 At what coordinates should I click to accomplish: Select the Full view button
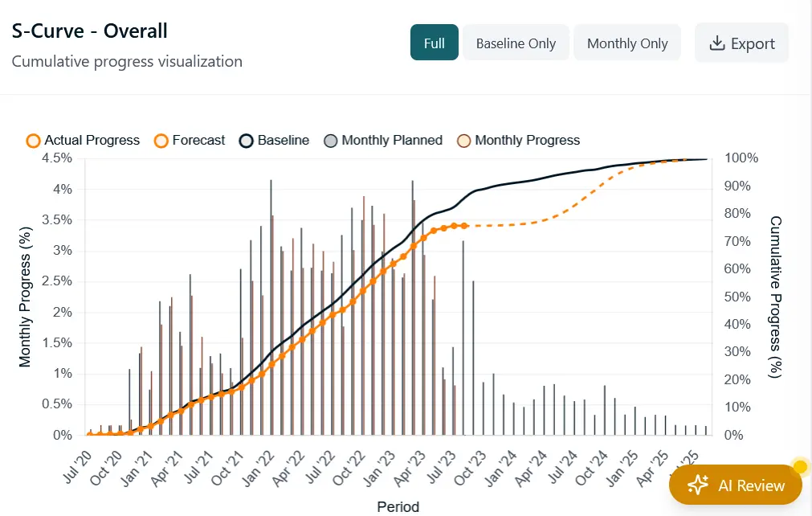(434, 43)
